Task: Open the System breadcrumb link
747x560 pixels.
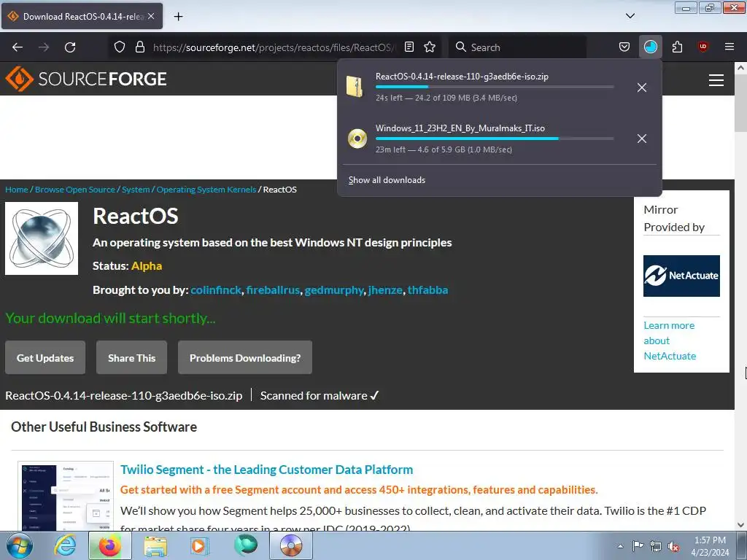Action: [136, 190]
